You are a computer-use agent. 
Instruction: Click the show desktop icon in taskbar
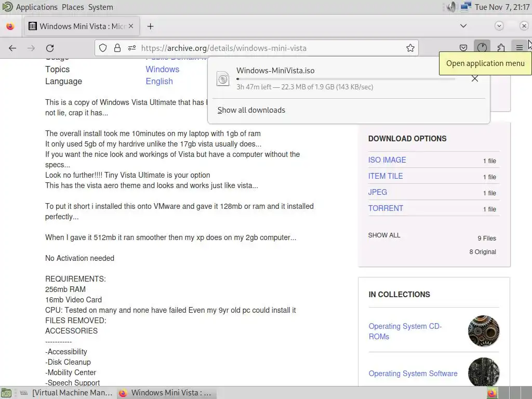tap(6, 393)
